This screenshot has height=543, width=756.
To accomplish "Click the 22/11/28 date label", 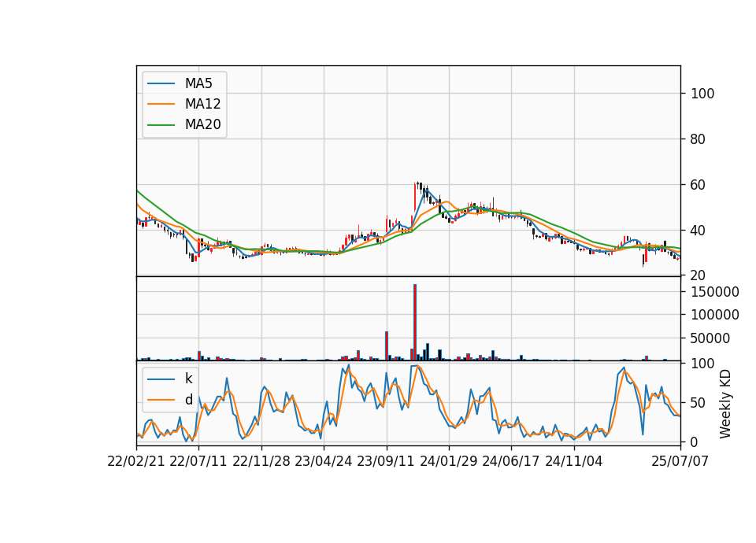I will tap(261, 461).
